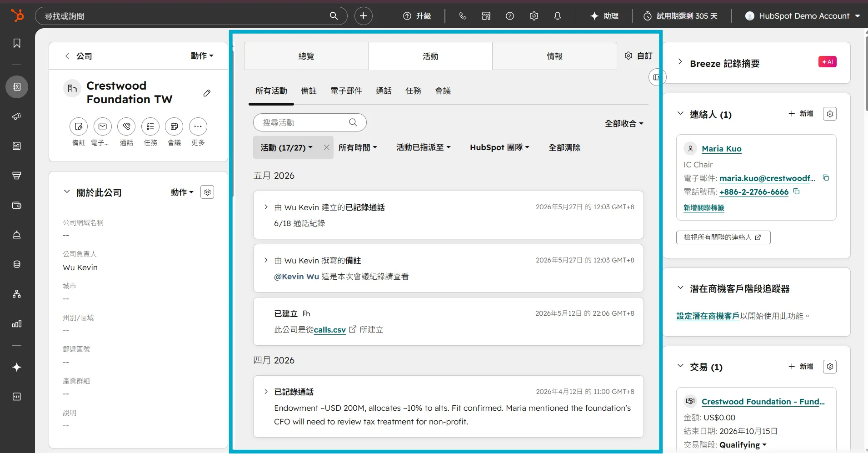868x454 pixels.
Task: Collapse the 潛在商機客戶階段追蹤器 section
Action: tap(680, 288)
